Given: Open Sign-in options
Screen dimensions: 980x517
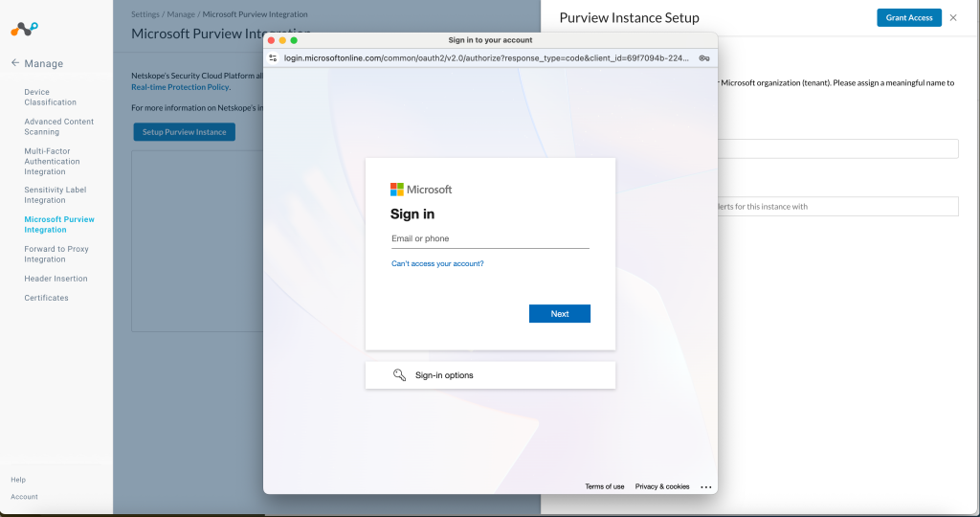Looking at the screenshot, I should click(490, 375).
